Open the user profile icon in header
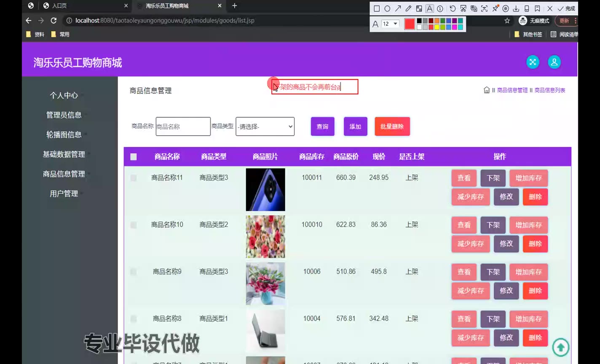The image size is (600, 364). tap(554, 62)
